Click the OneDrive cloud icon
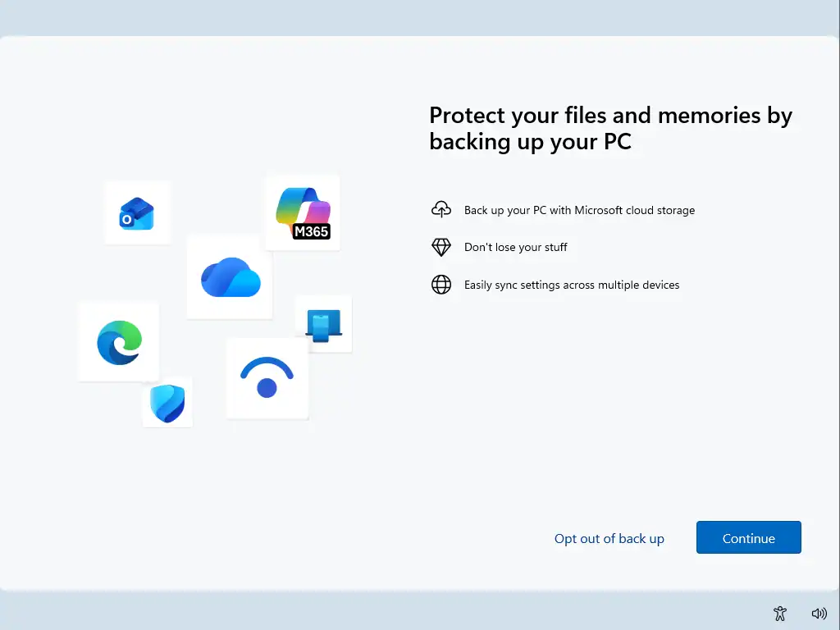Screen dimensions: 840x630 tap(229, 277)
